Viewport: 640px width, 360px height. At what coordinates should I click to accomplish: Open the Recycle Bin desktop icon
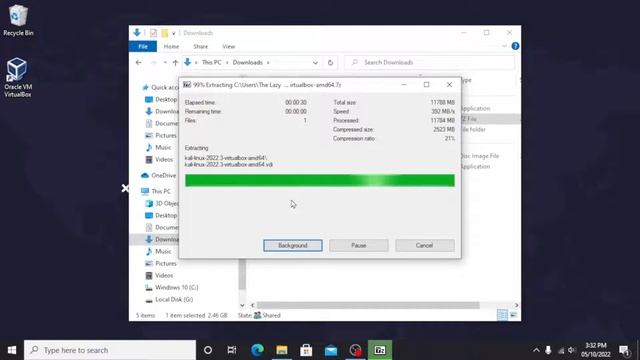click(x=18, y=20)
